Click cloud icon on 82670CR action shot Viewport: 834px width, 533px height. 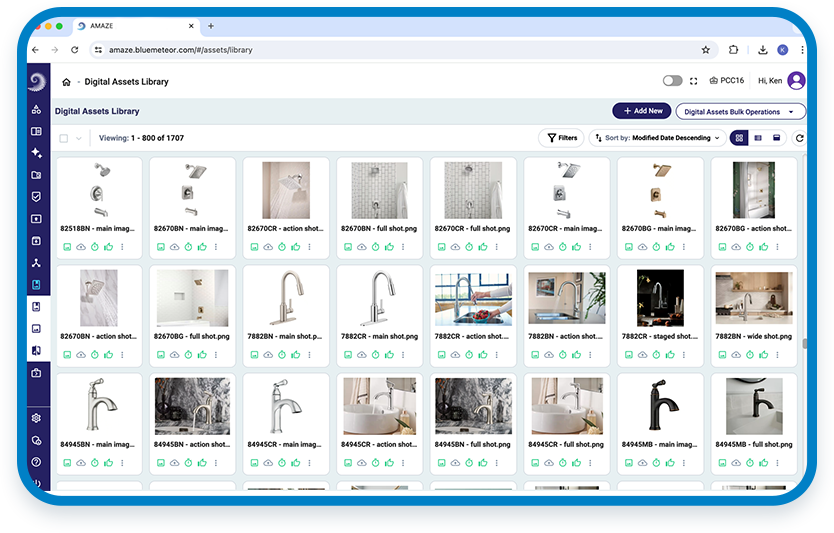pyautogui.click(x=268, y=247)
